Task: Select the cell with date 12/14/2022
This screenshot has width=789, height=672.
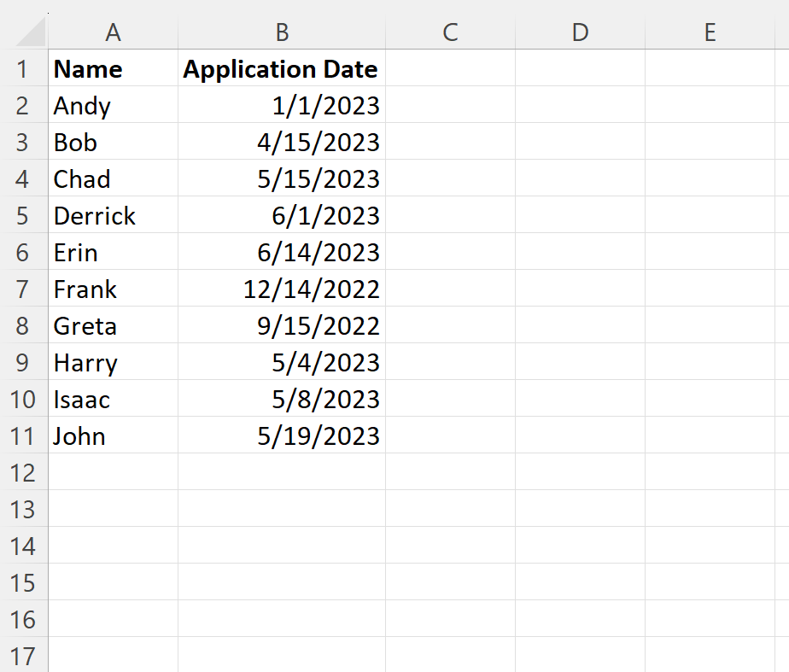Action: tap(282, 289)
